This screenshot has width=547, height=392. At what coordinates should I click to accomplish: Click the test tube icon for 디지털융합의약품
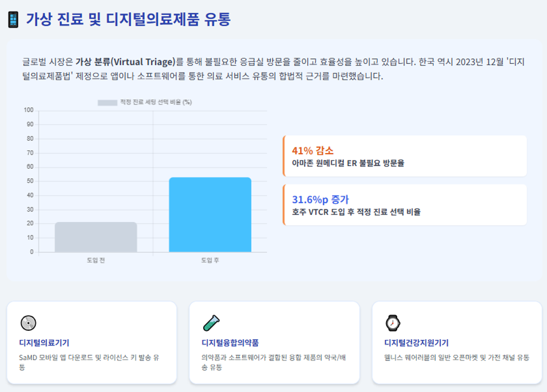pyautogui.click(x=211, y=323)
